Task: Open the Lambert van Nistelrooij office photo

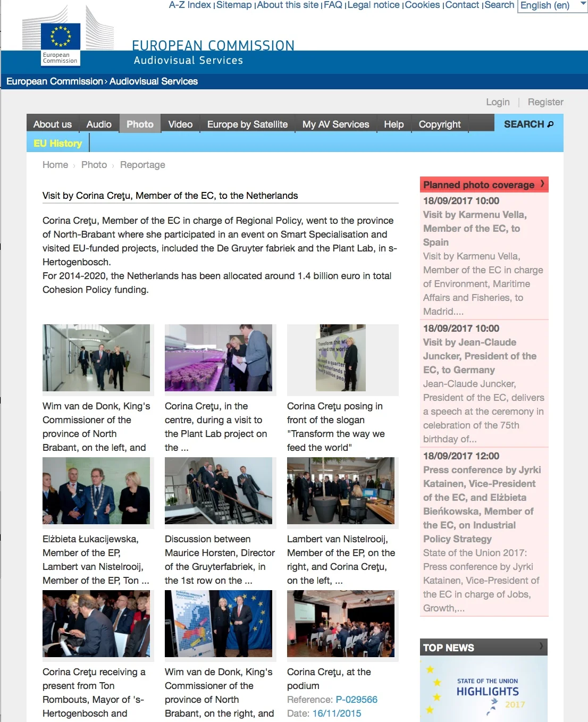Action: click(341, 491)
